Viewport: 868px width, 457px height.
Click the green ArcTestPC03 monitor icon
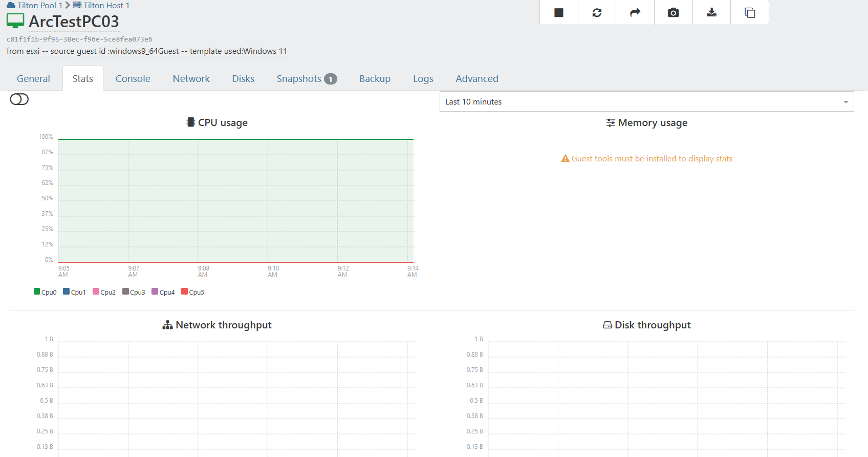tap(15, 21)
